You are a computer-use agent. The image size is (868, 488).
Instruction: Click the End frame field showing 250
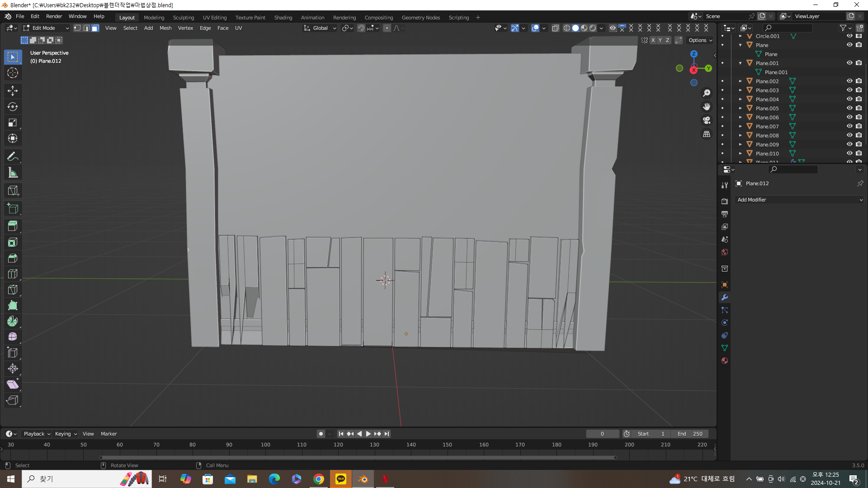tap(690, 434)
